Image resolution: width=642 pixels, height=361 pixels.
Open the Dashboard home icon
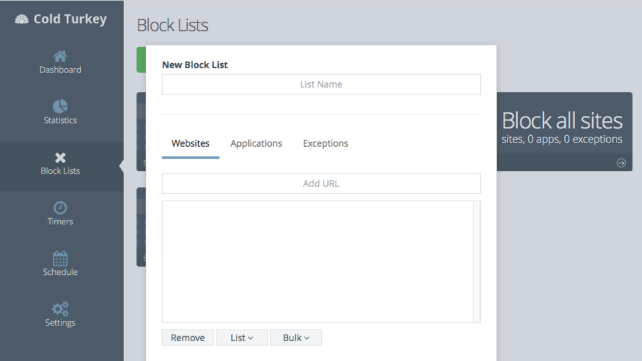coord(60,56)
